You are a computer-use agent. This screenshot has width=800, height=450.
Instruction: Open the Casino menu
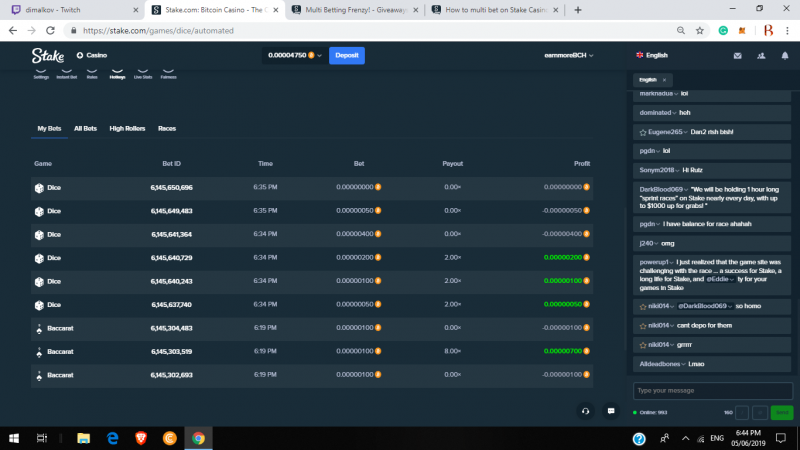coord(92,55)
